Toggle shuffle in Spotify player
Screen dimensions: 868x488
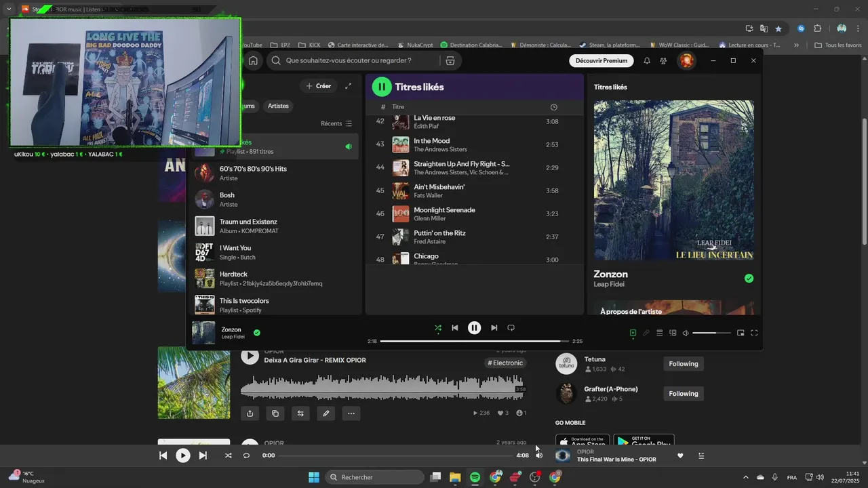click(x=438, y=328)
